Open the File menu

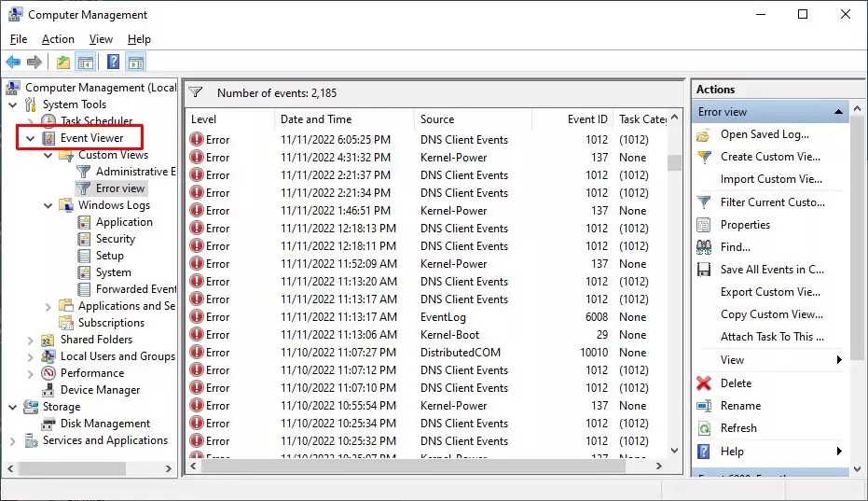click(x=19, y=39)
